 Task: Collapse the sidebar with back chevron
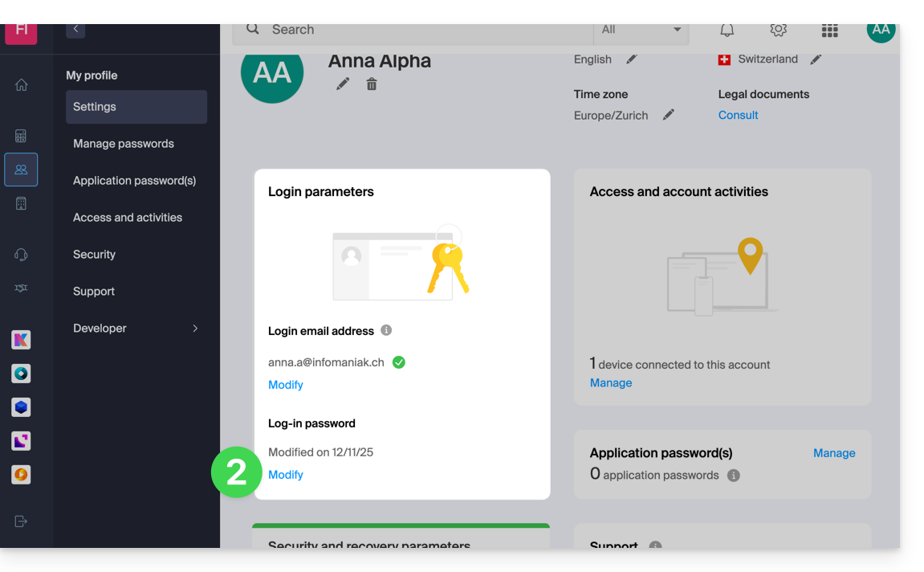[75, 30]
